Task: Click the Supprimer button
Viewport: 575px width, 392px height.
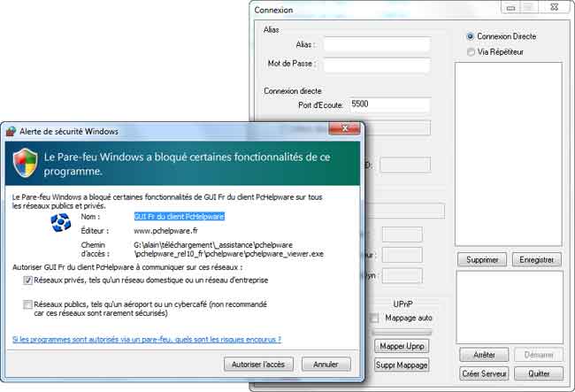Action: (482, 259)
